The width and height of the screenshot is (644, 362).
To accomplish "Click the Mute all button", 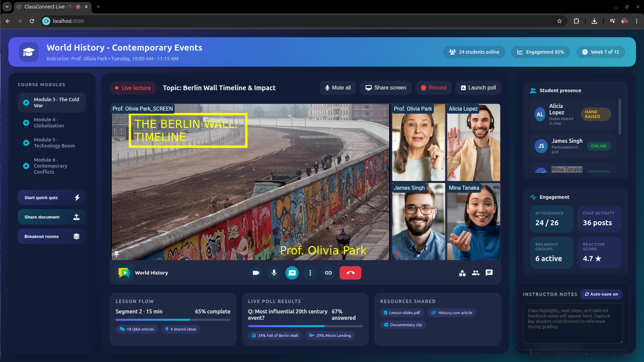I will coord(338,88).
